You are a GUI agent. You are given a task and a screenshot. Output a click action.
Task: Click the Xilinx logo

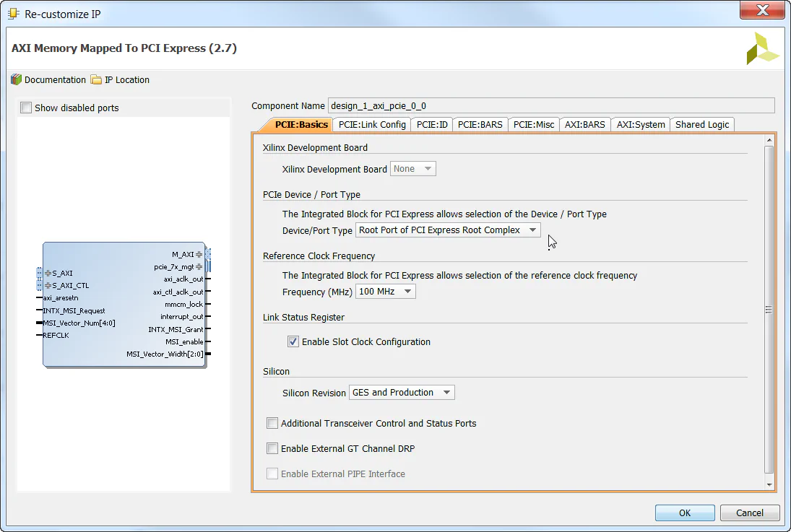pyautogui.click(x=763, y=48)
